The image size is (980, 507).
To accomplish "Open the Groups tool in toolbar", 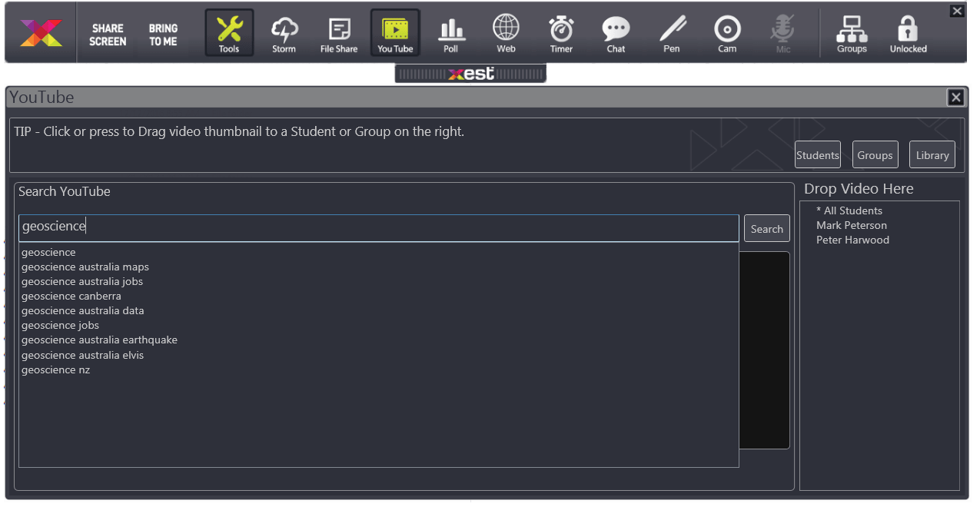I will click(852, 35).
